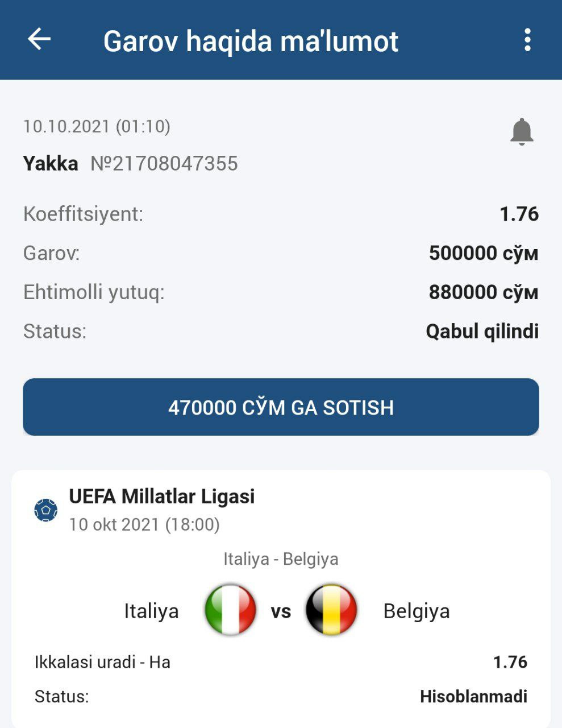The height and width of the screenshot is (728, 562).
Task: Tap the Belgiya team name
Action: tap(417, 611)
